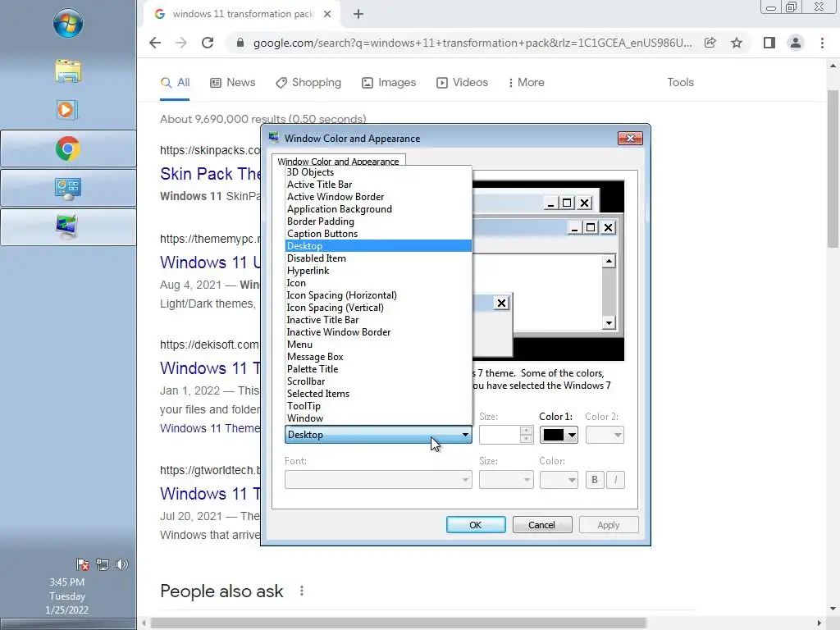Image resolution: width=840 pixels, height=630 pixels.
Task: Select Scrollbar in the item list
Action: click(x=378, y=381)
